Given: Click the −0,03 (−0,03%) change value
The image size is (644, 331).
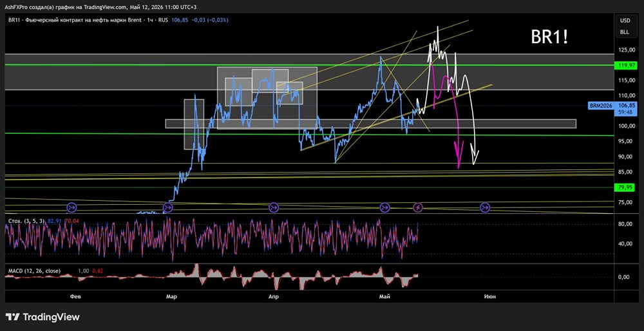Looking at the screenshot, I should coord(209,20).
